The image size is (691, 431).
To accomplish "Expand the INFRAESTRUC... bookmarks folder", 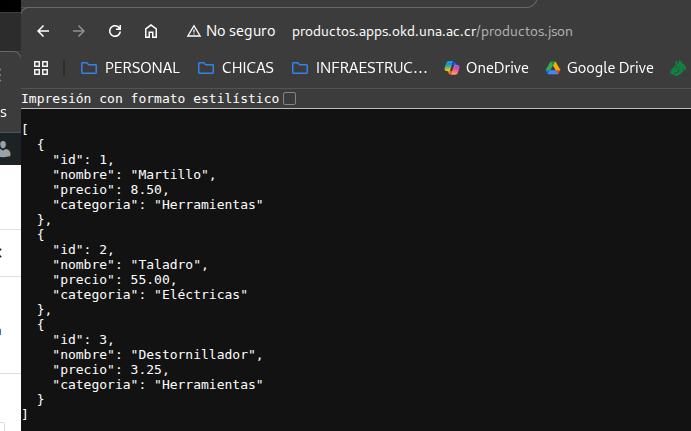I will point(359,68).
